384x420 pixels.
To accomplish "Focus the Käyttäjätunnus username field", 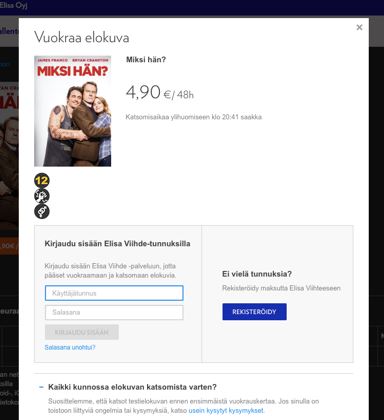I will click(x=114, y=293).
